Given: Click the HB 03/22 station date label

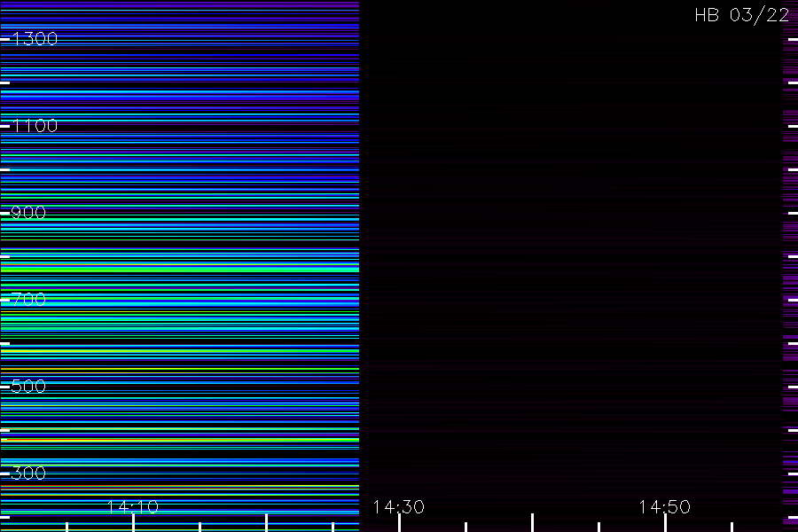Looking at the screenshot, I should click(x=742, y=15).
